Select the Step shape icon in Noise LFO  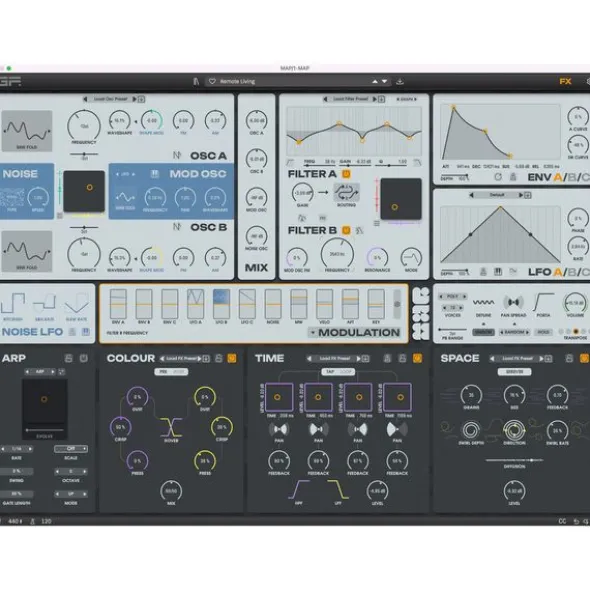click(x=13, y=303)
